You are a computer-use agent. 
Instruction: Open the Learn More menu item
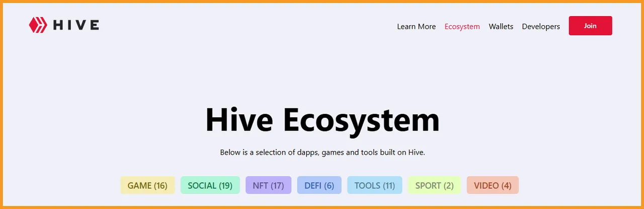[x=416, y=26]
